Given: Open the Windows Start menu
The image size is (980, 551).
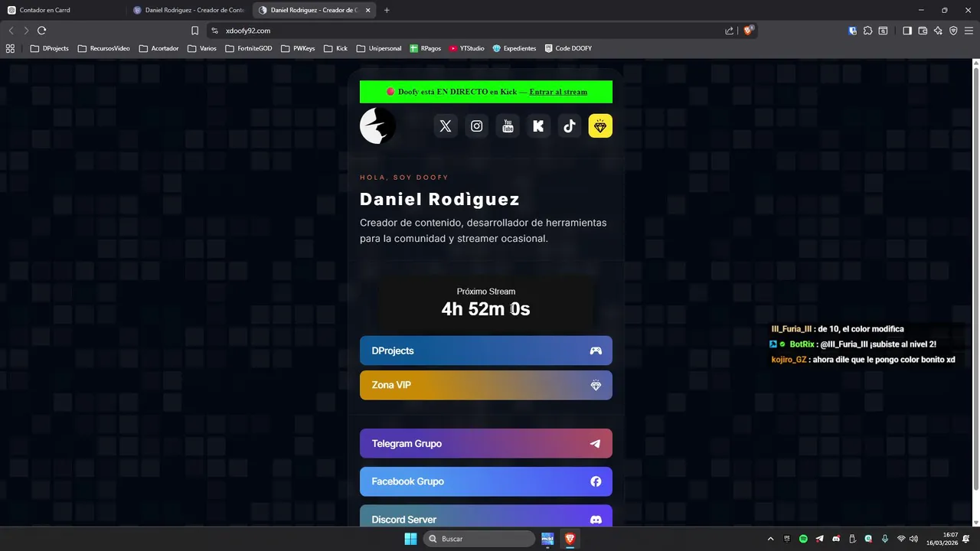Looking at the screenshot, I should tap(410, 539).
